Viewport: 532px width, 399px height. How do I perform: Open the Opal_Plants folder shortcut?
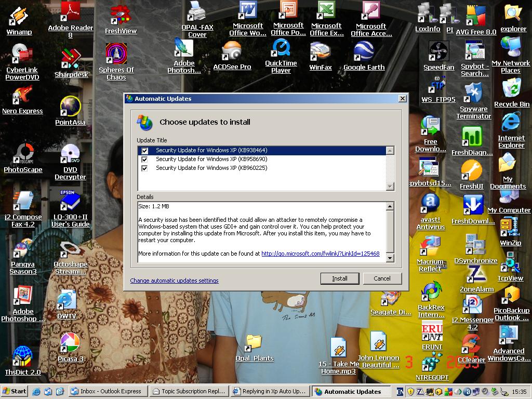[x=255, y=348]
